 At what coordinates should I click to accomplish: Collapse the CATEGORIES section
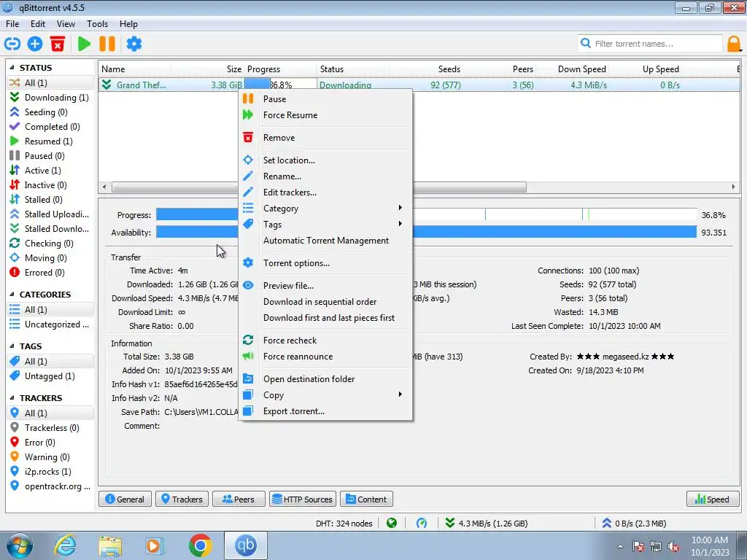tap(12, 295)
